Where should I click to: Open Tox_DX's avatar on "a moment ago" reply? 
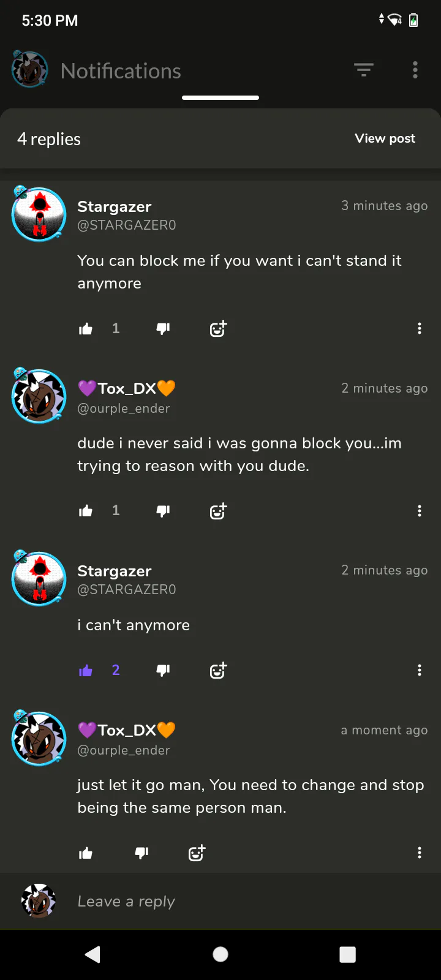click(x=39, y=737)
